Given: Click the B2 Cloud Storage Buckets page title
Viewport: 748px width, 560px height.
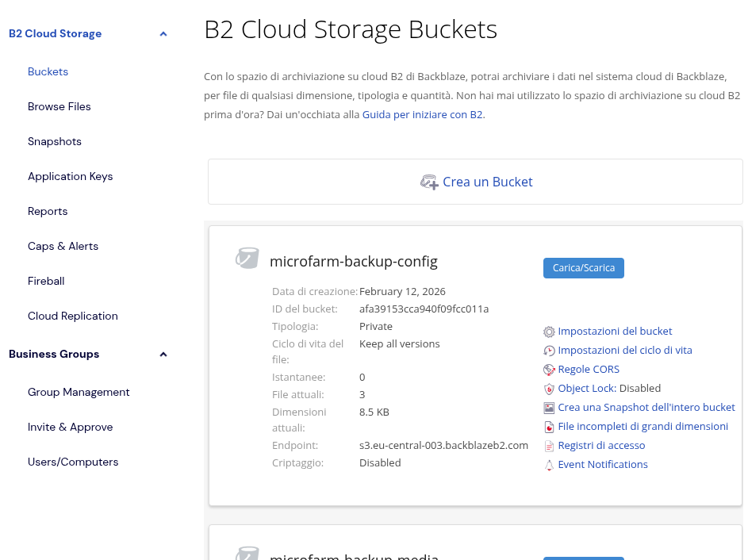Looking at the screenshot, I should point(351,29).
